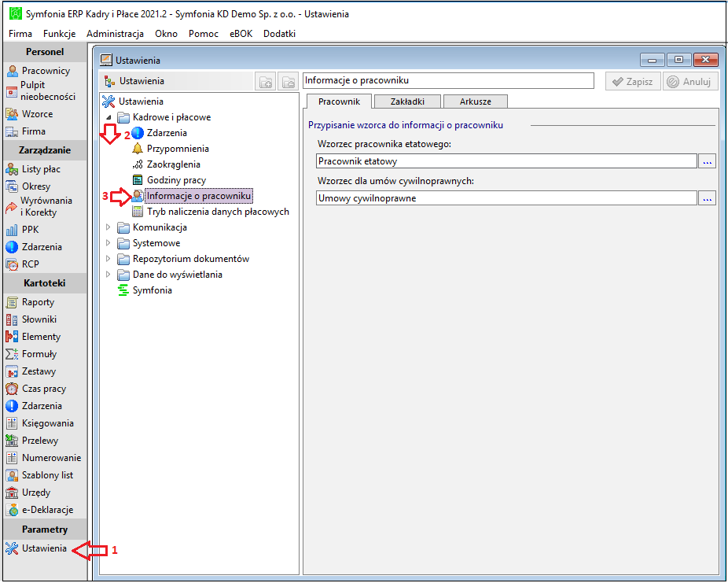Open Elementy in Kartoteki
This screenshot has height=583, width=728.
34,337
